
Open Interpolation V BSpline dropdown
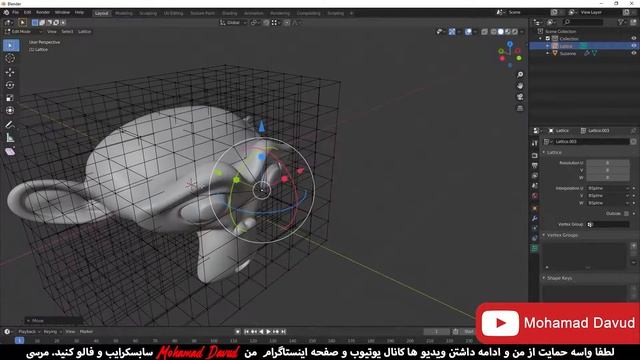point(608,196)
